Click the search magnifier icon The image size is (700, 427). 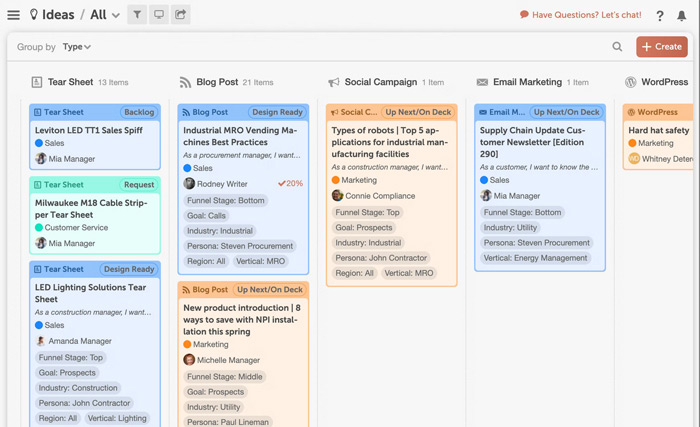pos(617,47)
